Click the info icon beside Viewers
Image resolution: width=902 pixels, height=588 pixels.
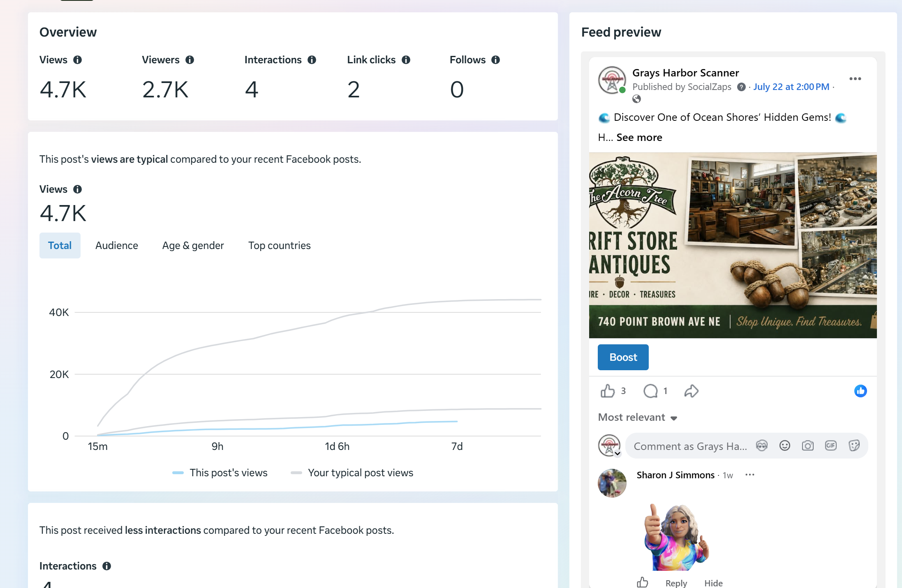pyautogui.click(x=190, y=60)
